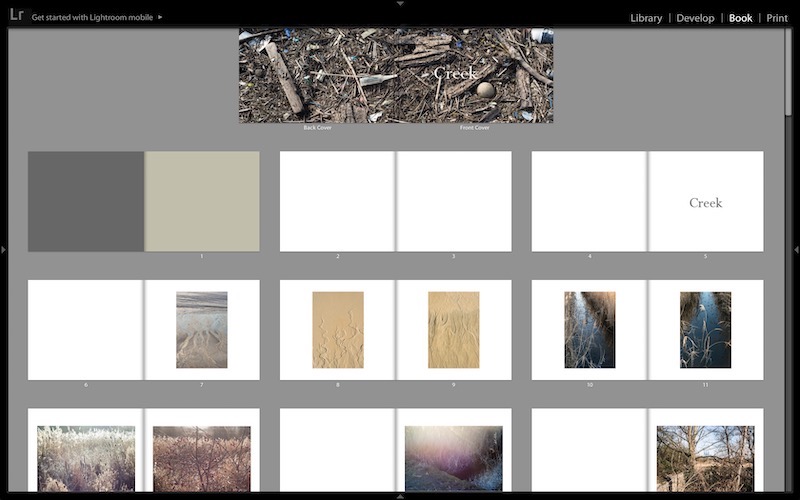Select the Front Cover with Creek title
This screenshot has width=800, height=500.
[x=475, y=75]
